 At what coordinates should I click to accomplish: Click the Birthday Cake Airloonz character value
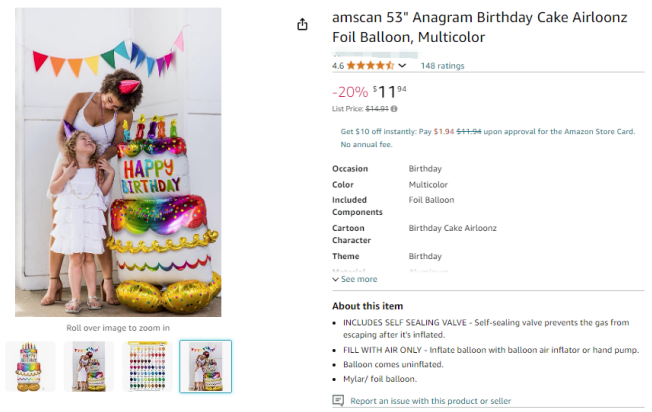452,228
